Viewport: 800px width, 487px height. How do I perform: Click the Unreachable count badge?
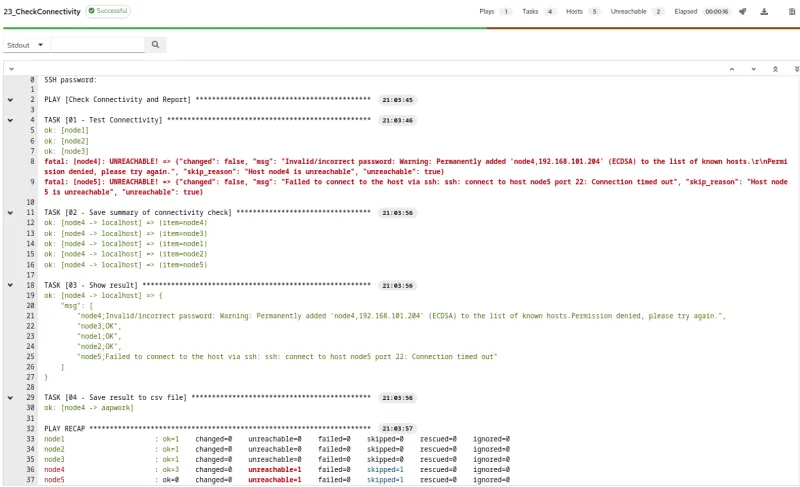click(658, 11)
